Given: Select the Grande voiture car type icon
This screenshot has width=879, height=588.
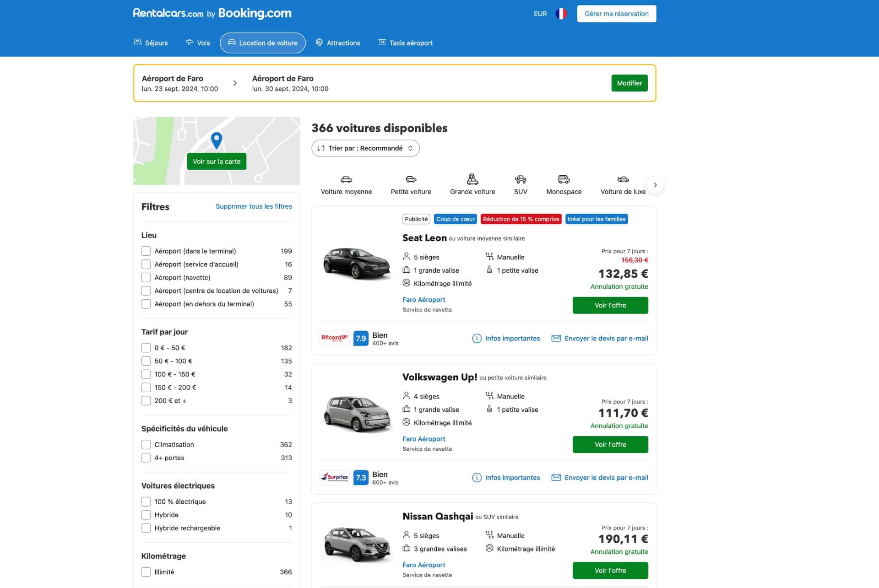Looking at the screenshot, I should [x=472, y=179].
